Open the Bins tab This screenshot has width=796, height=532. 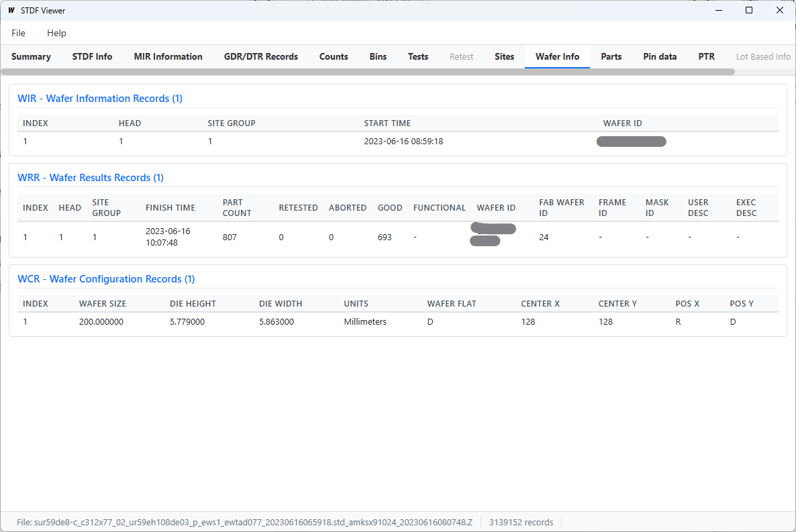tap(378, 57)
